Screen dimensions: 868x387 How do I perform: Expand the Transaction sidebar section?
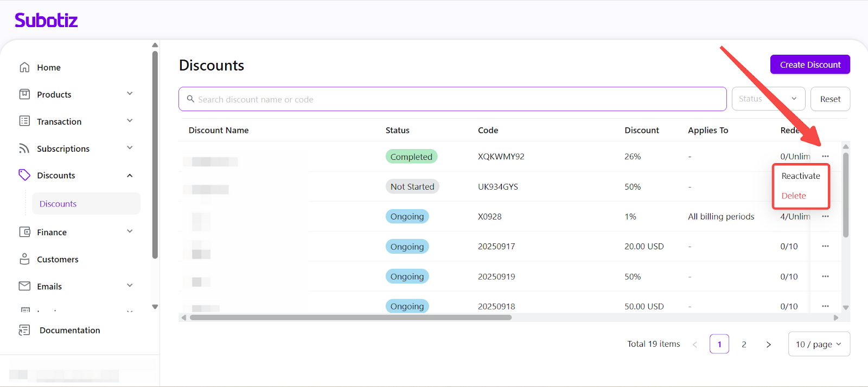click(130, 121)
